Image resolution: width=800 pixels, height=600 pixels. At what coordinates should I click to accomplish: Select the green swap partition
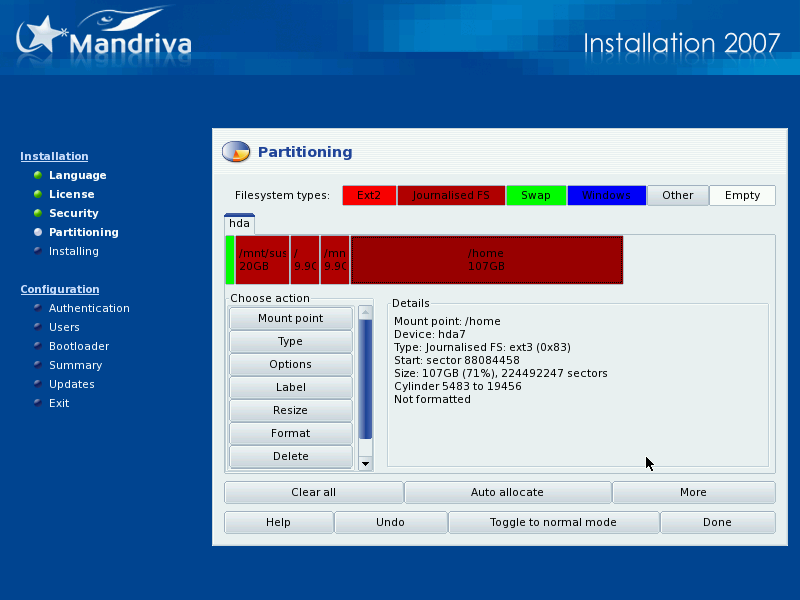click(230, 260)
